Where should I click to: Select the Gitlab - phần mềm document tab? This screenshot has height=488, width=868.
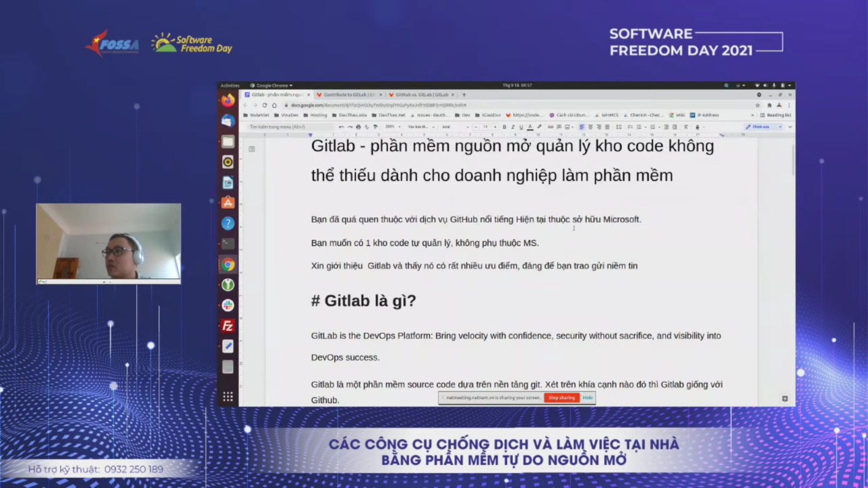(x=277, y=95)
